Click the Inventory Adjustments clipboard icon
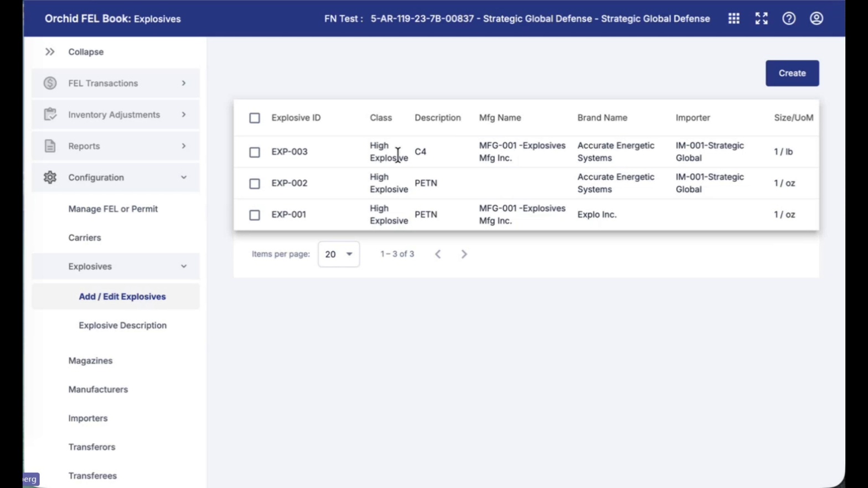 tap(50, 115)
